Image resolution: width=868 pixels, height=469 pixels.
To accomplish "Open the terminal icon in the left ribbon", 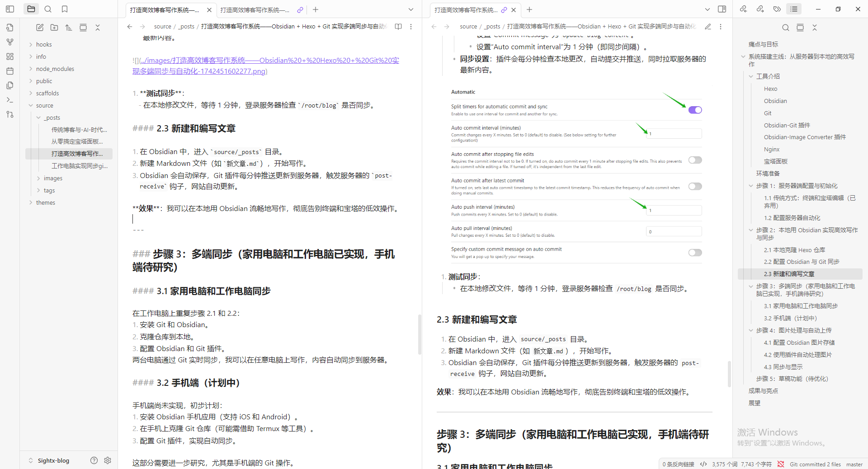I will pos(9,99).
